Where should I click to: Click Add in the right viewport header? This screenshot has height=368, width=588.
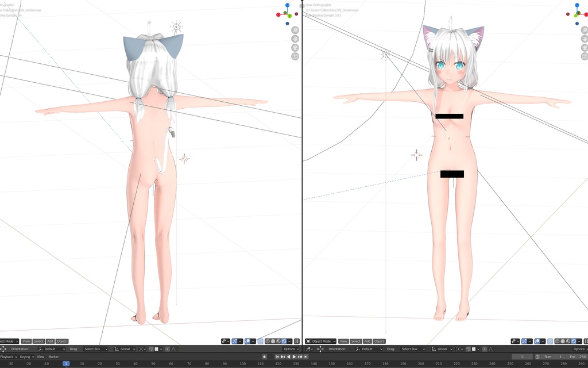tap(367, 340)
